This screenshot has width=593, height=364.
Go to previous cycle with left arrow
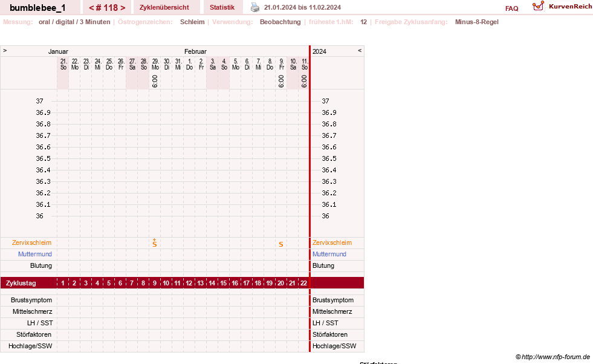click(x=91, y=8)
